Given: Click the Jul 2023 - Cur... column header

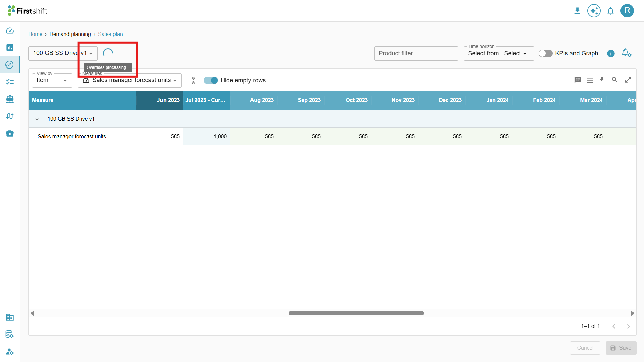Looking at the screenshot, I should pos(206,100).
